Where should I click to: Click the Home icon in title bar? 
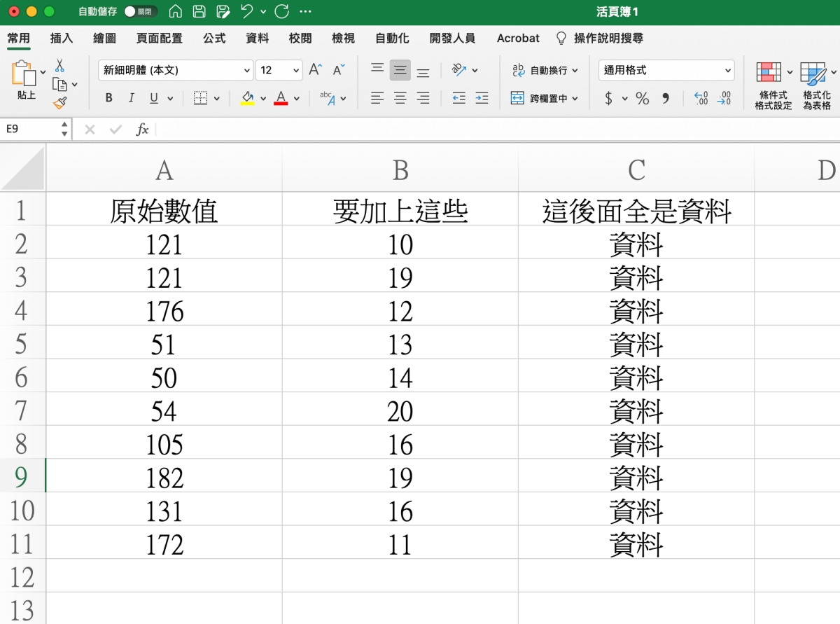(x=176, y=11)
